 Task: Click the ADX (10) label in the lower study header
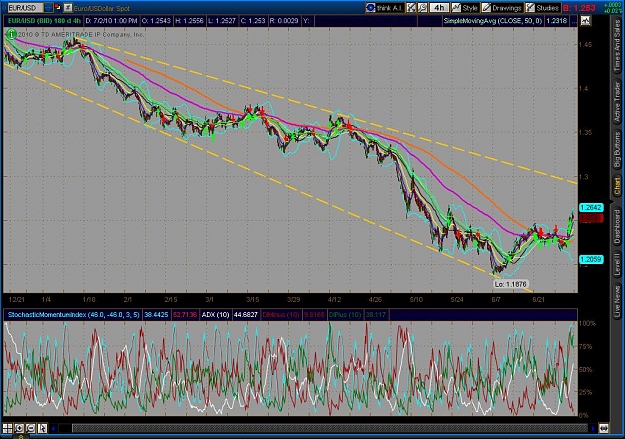click(215, 315)
